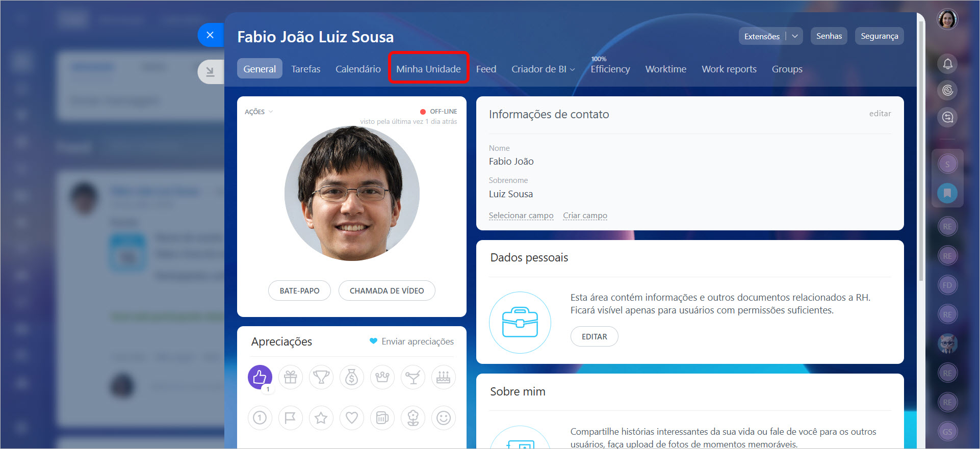Choose the money bag appreciation icon
Viewport: 980px width, 449px height.
352,377
